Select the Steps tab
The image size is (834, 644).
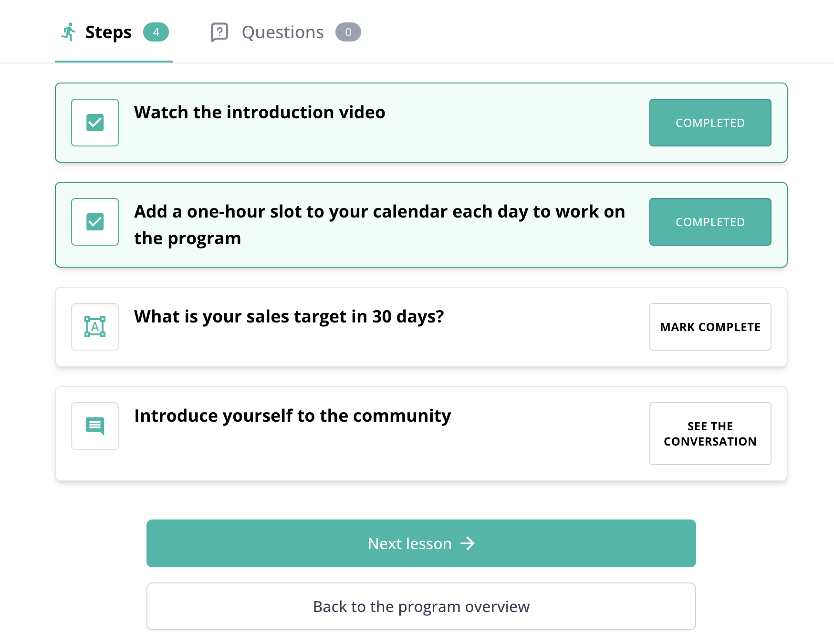coord(108,32)
